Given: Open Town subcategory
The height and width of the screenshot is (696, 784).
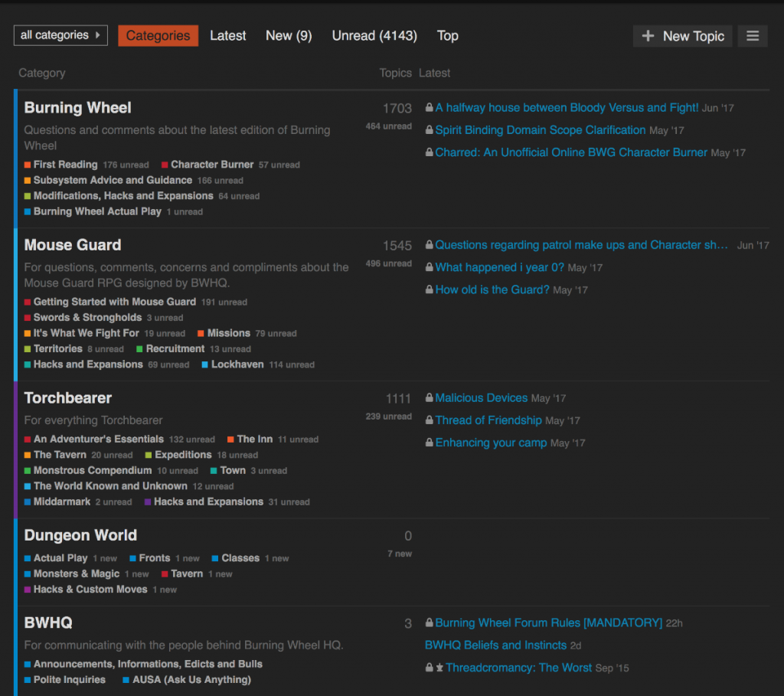Looking at the screenshot, I should (233, 470).
